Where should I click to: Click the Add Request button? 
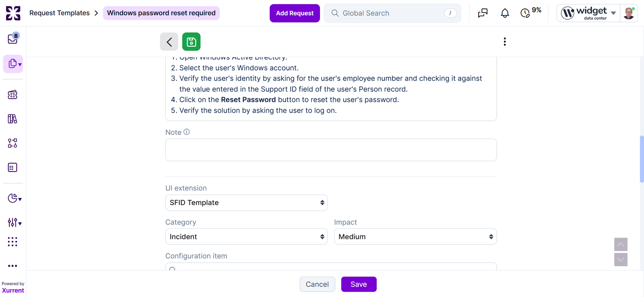click(295, 13)
